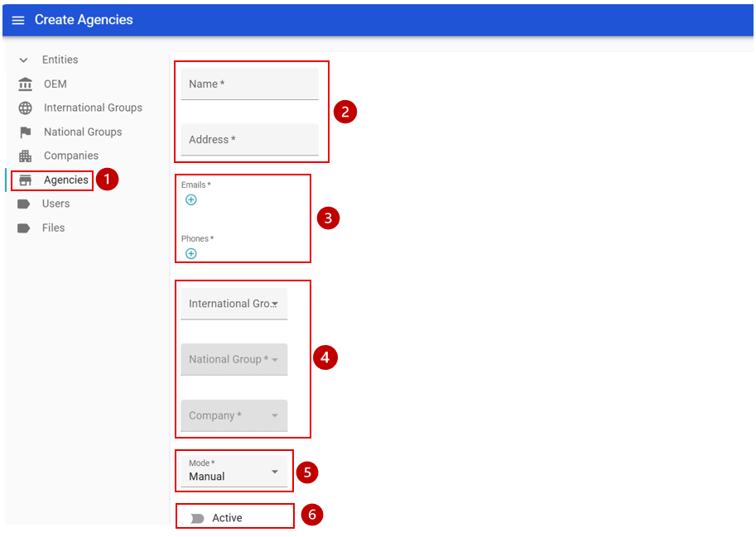Click the Files label icon
This screenshot has width=756, height=537.
tap(24, 228)
